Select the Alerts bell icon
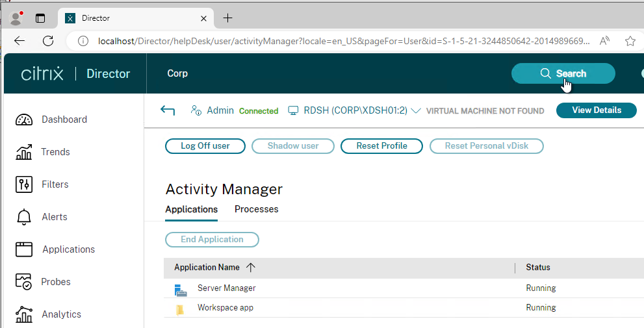The height and width of the screenshot is (328, 644). coord(24,217)
